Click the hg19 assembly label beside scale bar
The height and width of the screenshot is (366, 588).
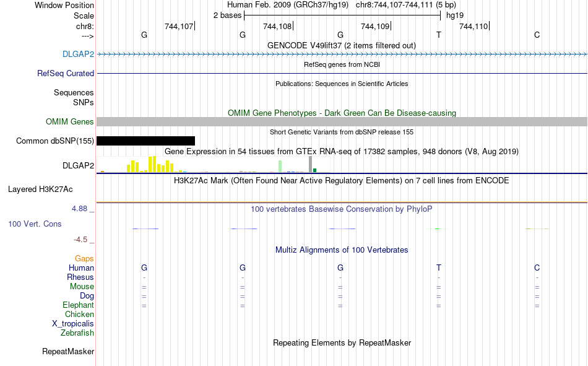tap(455, 15)
